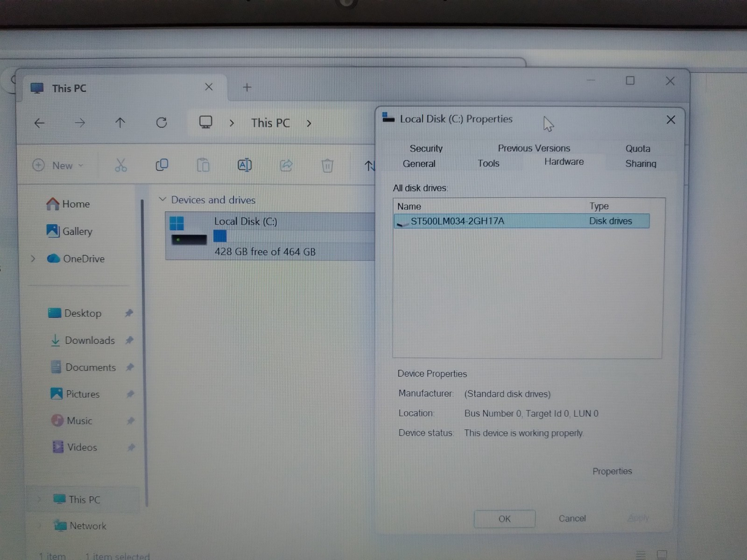Screen dimensions: 747x560
Task: Go forward with the right arrow
Action: [x=80, y=123]
